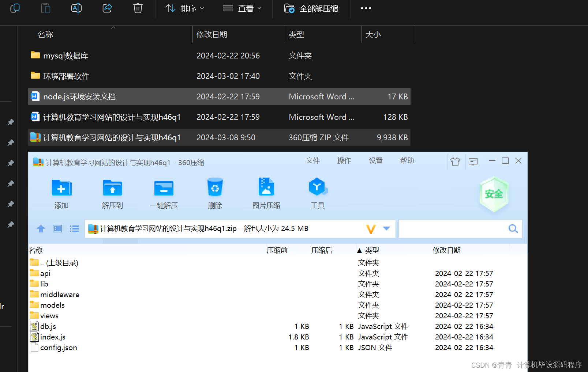Open the 工具 (Tools) panel icon
Viewport: 588px width, 372px height.
point(318,193)
